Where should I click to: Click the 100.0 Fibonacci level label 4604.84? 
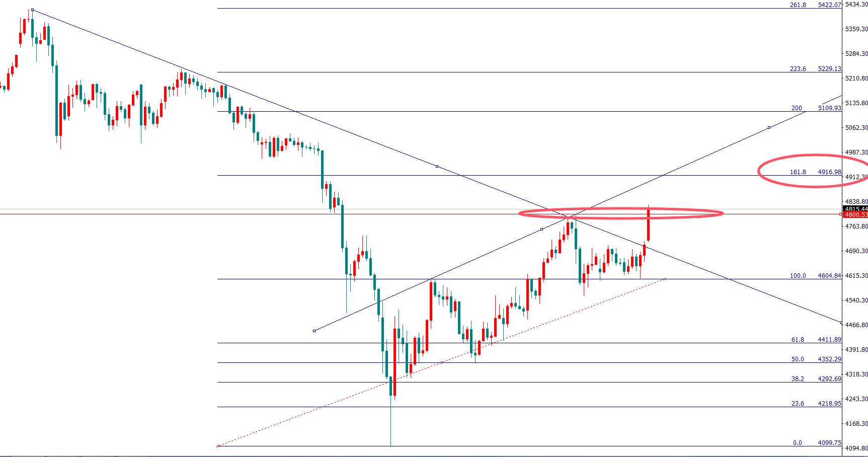(x=829, y=276)
